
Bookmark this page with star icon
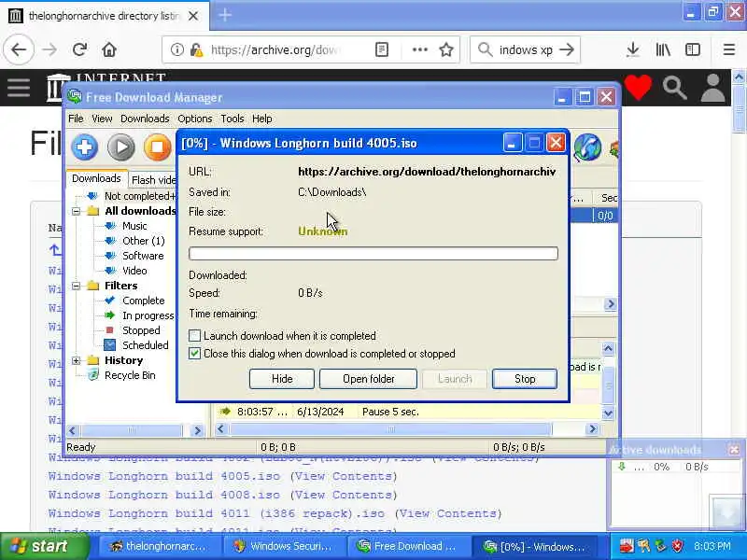[446, 49]
